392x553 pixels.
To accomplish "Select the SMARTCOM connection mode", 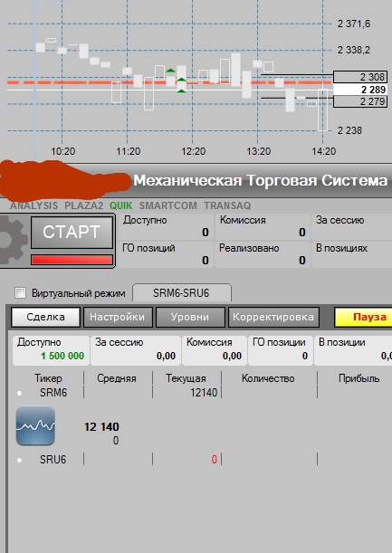I will 168,205.
